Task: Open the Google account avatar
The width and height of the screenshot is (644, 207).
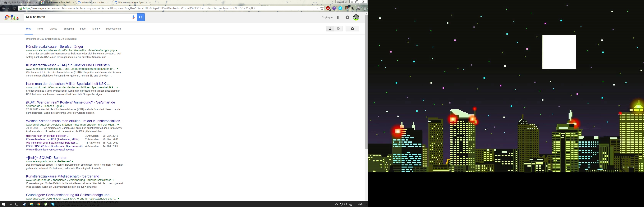Action: click(356, 17)
